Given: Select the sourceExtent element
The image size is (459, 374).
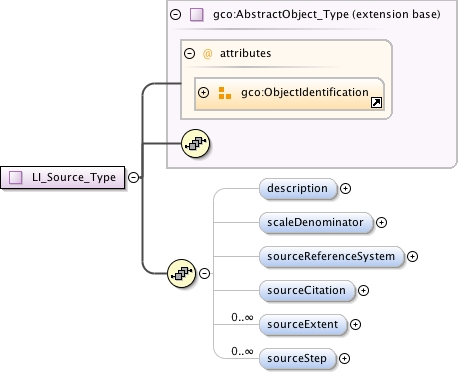Looking at the screenshot, I should pos(303,325).
